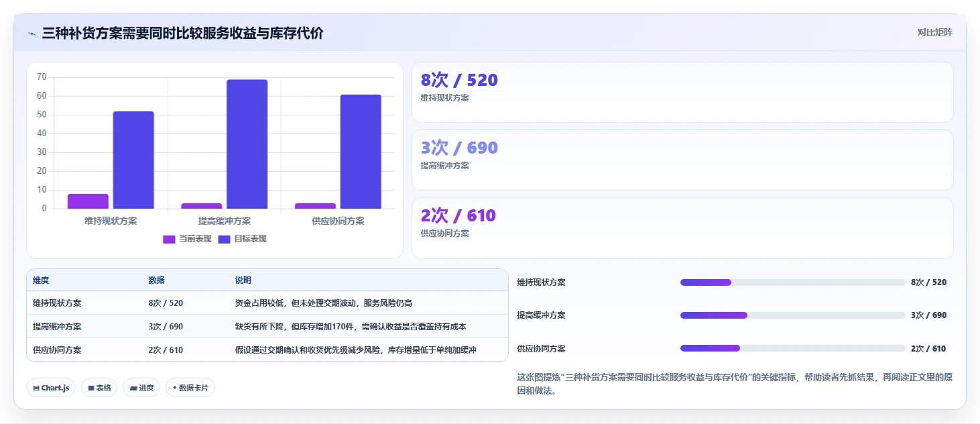The image size is (980, 424).
Task: Click the 当前表现 bar for 维持现状方案
Action: [88, 201]
